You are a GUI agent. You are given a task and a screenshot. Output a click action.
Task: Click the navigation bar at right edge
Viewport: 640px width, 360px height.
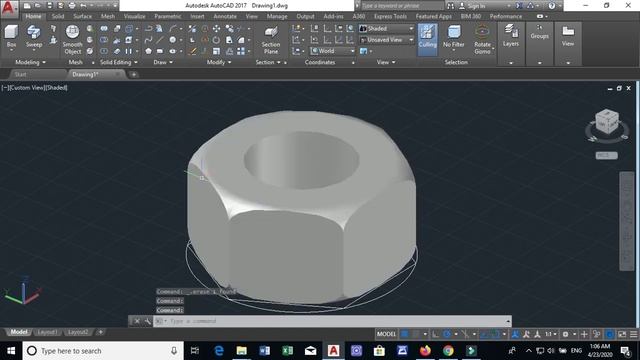(627, 221)
